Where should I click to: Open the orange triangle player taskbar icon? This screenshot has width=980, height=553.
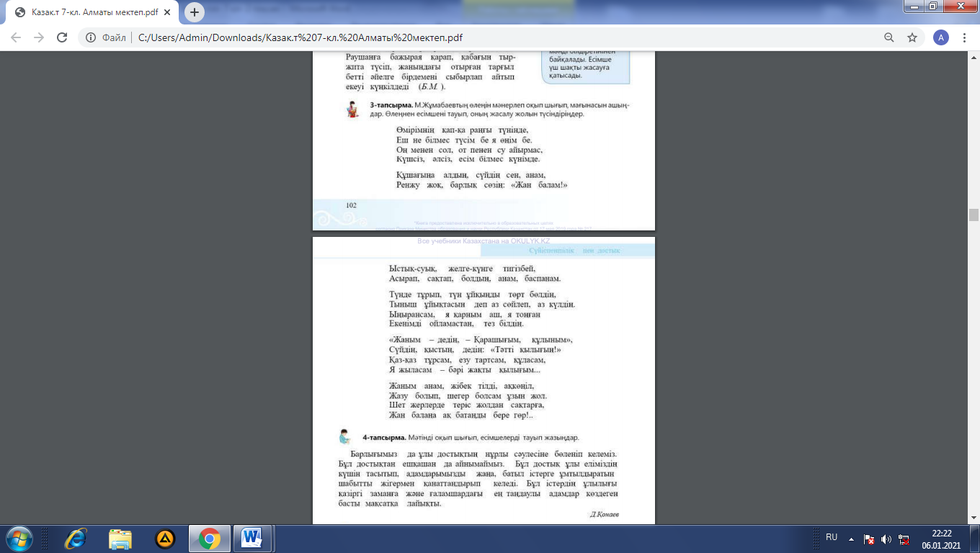tap(166, 539)
